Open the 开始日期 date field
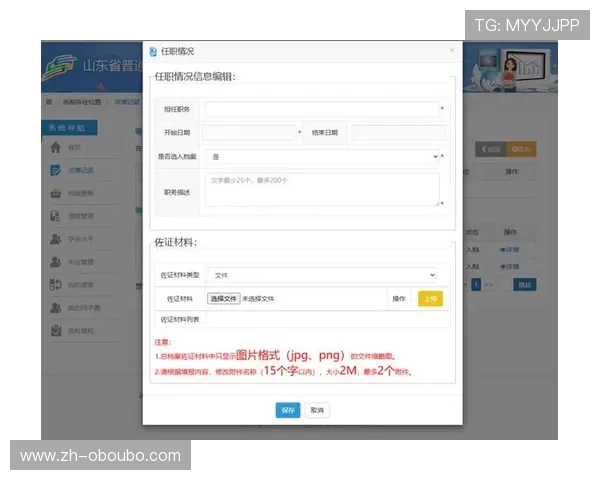The image size is (600, 480). click(x=249, y=132)
